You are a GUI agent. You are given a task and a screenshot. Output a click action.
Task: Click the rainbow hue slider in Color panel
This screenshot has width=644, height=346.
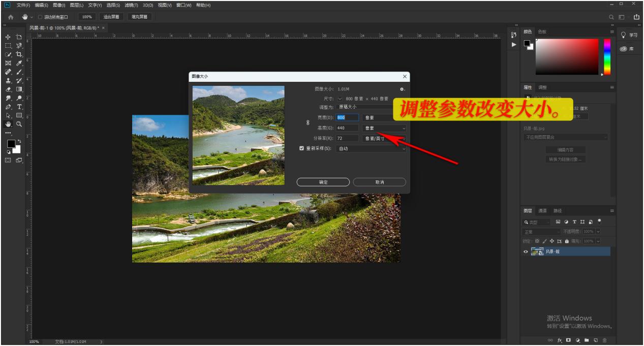click(x=607, y=56)
